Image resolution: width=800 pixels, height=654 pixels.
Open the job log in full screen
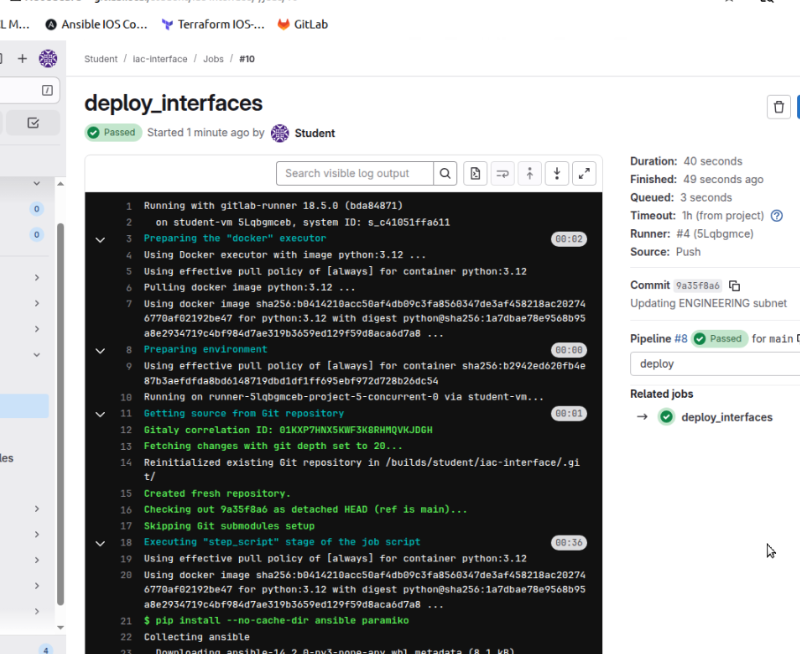click(x=584, y=173)
